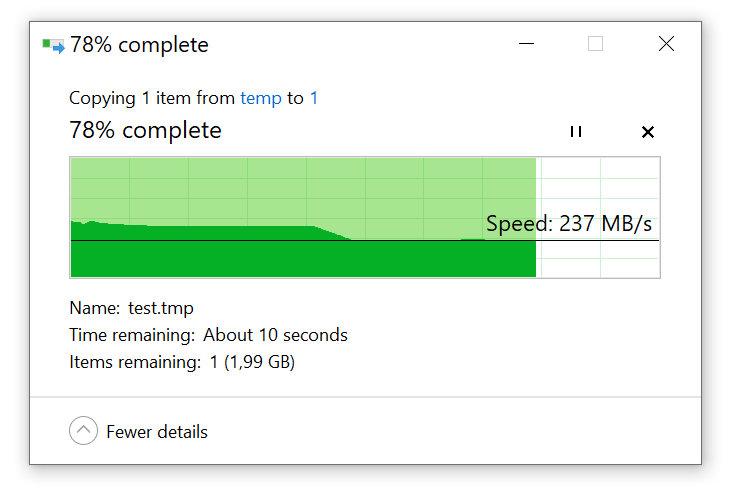
Task: Click the large "78% complete" heading
Action: coord(145,130)
